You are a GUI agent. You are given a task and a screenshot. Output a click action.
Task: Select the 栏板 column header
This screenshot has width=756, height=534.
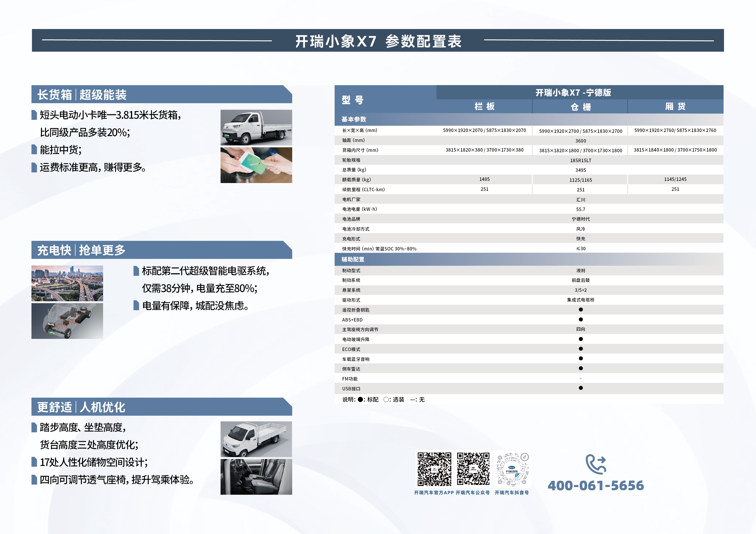pos(484,107)
